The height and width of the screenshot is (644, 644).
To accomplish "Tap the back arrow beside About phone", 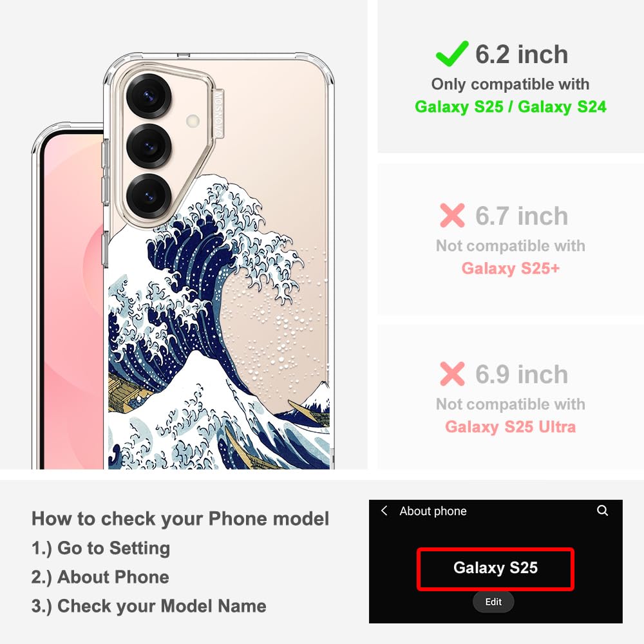I will click(x=384, y=511).
